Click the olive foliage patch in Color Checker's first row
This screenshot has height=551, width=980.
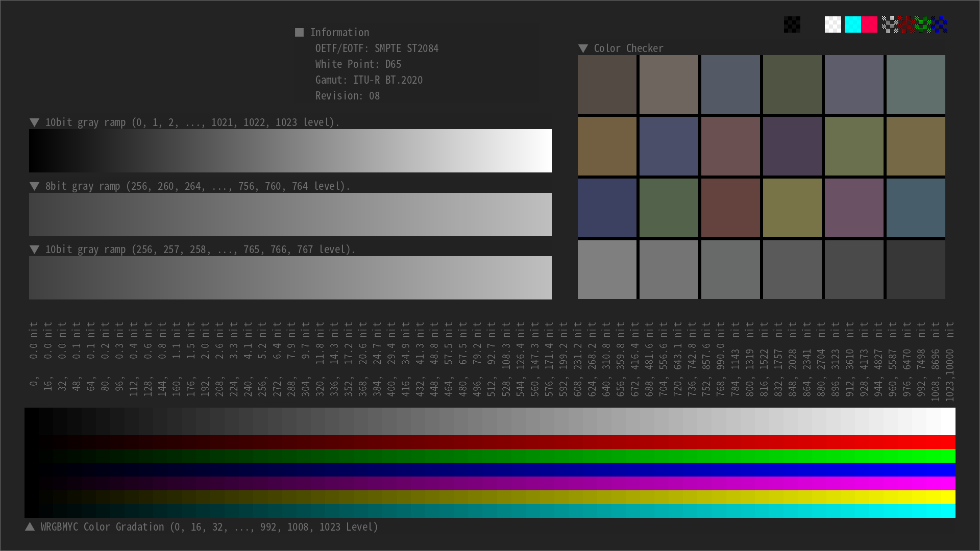pos(792,84)
